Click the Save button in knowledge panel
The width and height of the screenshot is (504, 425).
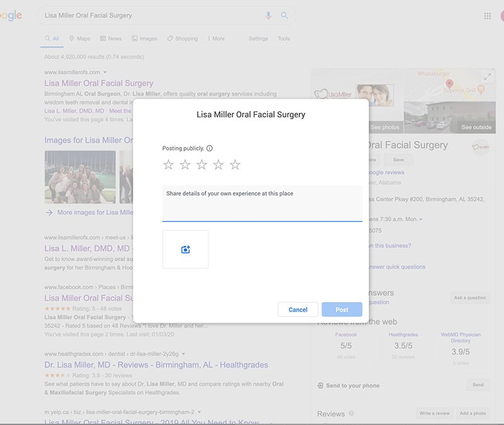[398, 160]
